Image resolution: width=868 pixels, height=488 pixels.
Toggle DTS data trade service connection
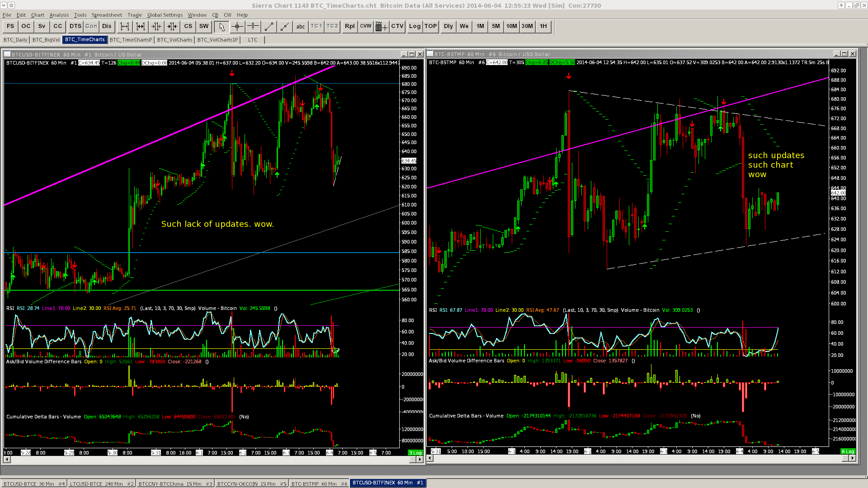(75, 26)
